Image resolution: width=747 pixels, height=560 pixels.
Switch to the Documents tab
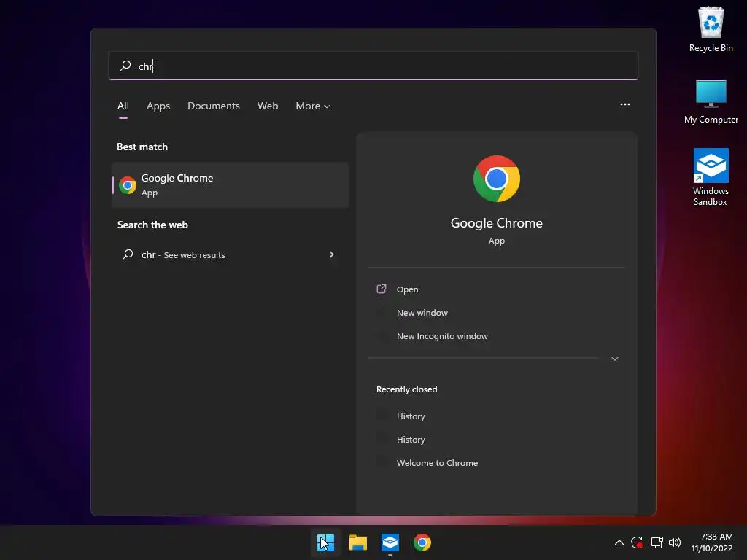click(x=214, y=106)
